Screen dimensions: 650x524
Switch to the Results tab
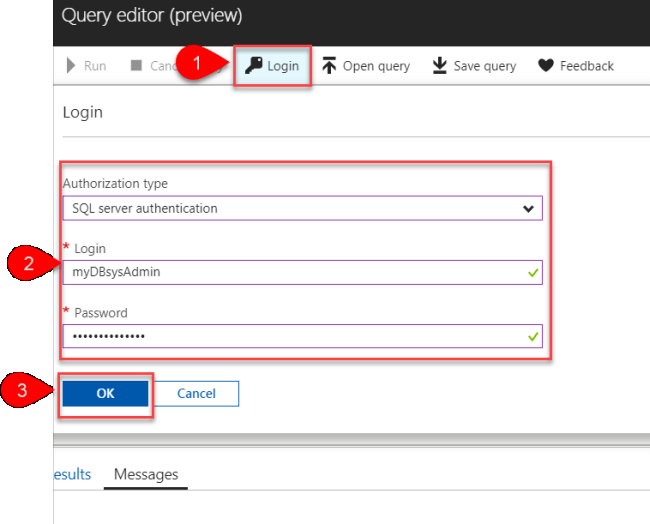72,474
